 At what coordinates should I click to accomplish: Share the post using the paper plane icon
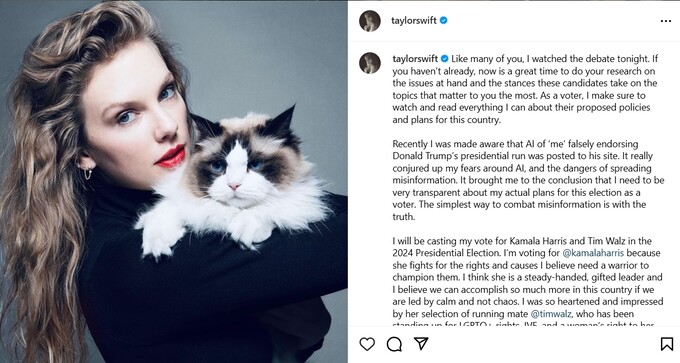tap(421, 343)
